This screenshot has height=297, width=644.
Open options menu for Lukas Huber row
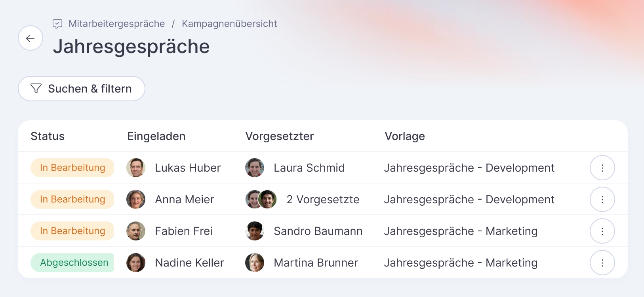[x=602, y=168]
